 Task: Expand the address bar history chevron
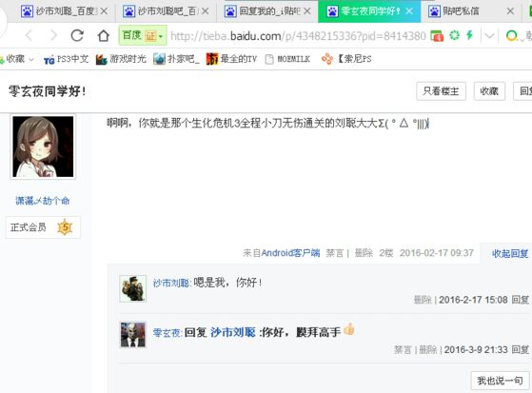coord(489,35)
